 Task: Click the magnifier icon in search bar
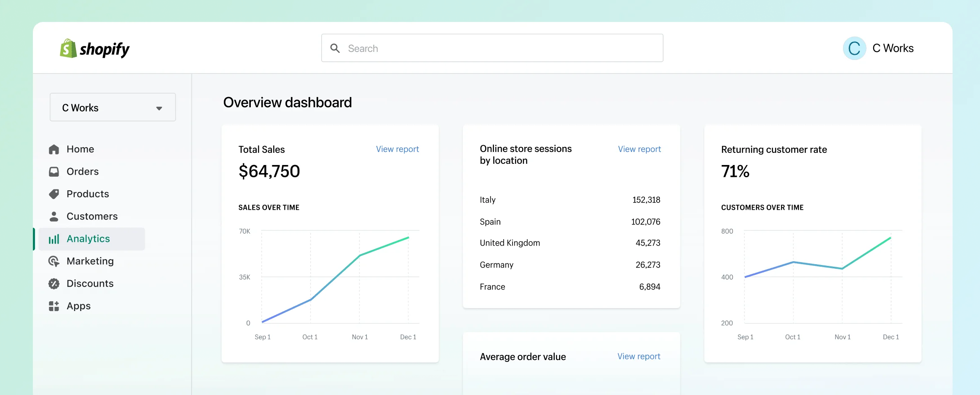pos(335,49)
